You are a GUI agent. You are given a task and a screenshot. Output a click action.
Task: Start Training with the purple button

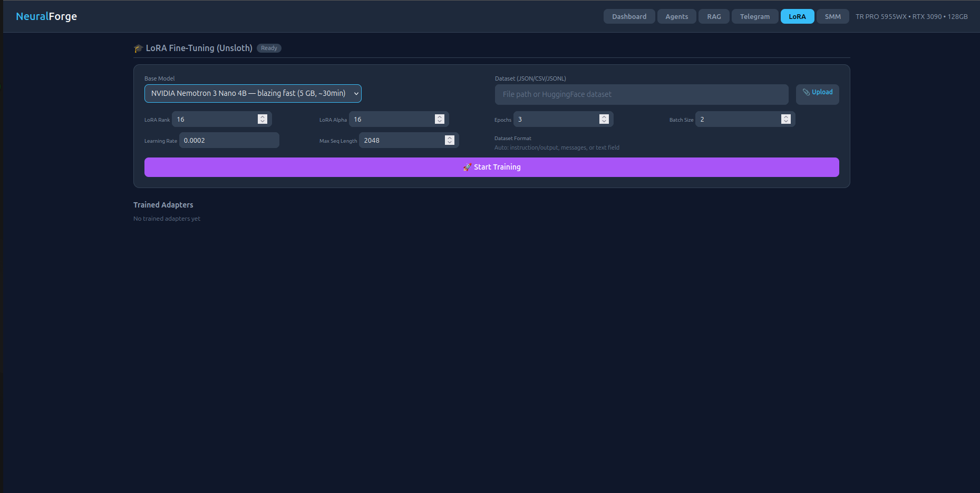[491, 167]
